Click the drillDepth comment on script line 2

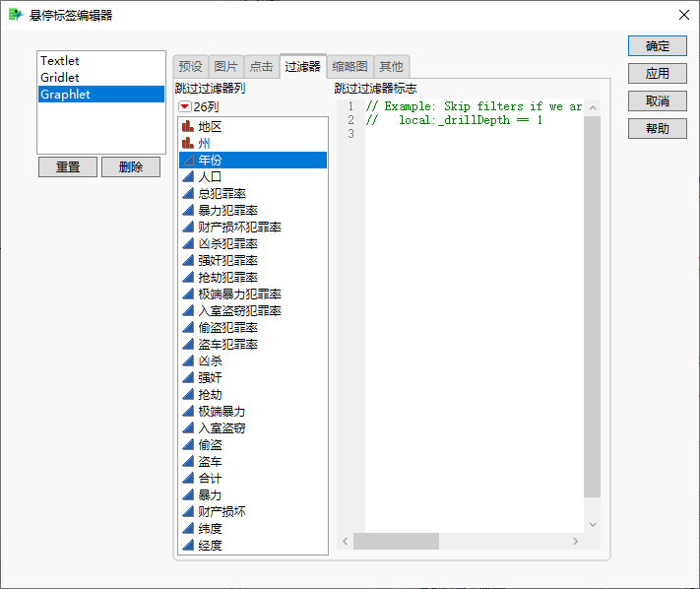pyautogui.click(x=455, y=120)
